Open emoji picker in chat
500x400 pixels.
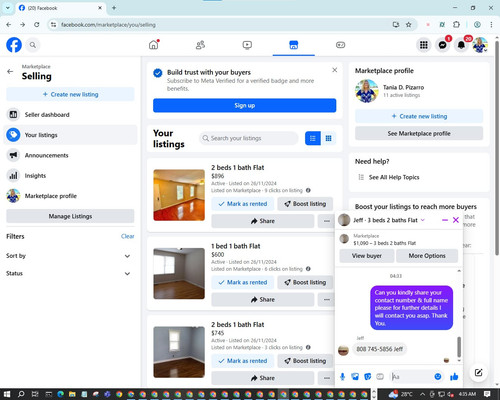pyautogui.click(x=438, y=376)
